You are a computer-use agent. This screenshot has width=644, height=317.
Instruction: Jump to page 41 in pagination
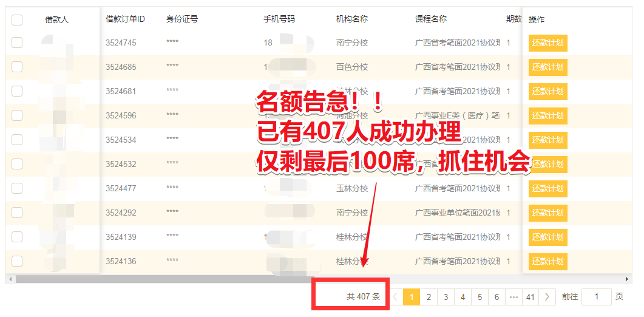tap(530, 297)
